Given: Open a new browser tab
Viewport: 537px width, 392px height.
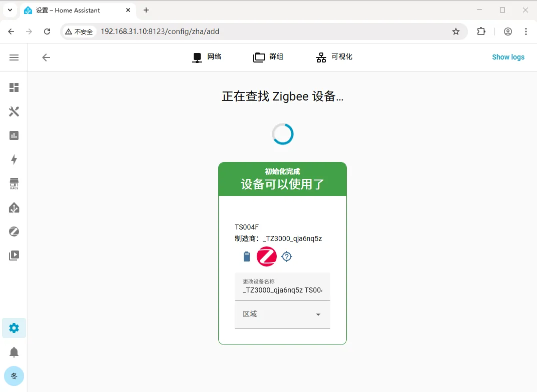Looking at the screenshot, I should 146,10.
